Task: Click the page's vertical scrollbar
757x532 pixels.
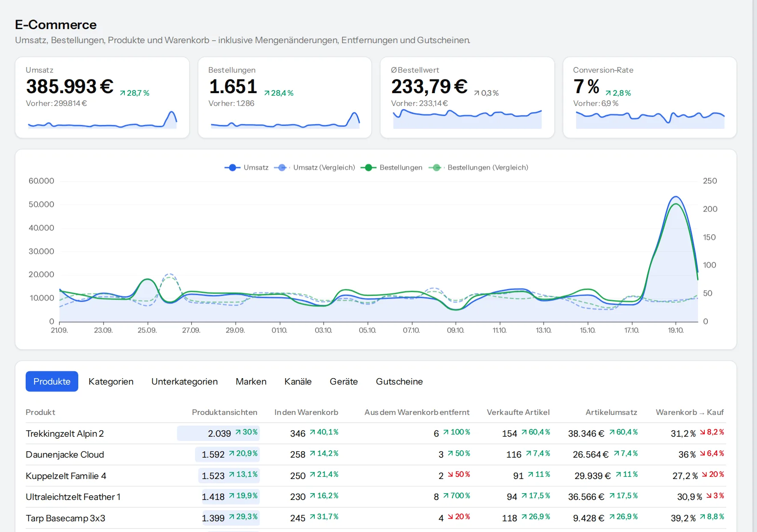Action: pos(755,266)
